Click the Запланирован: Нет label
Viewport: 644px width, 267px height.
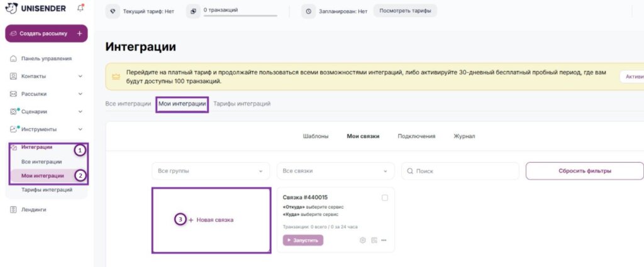point(343,11)
